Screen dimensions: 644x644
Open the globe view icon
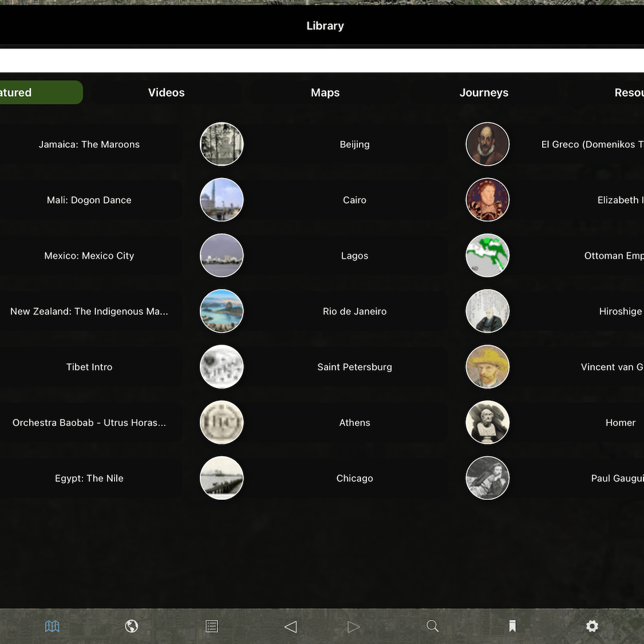(131, 626)
